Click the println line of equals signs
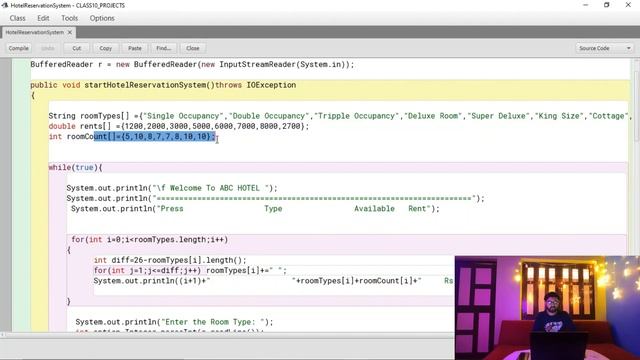 pyautogui.click(x=276, y=198)
